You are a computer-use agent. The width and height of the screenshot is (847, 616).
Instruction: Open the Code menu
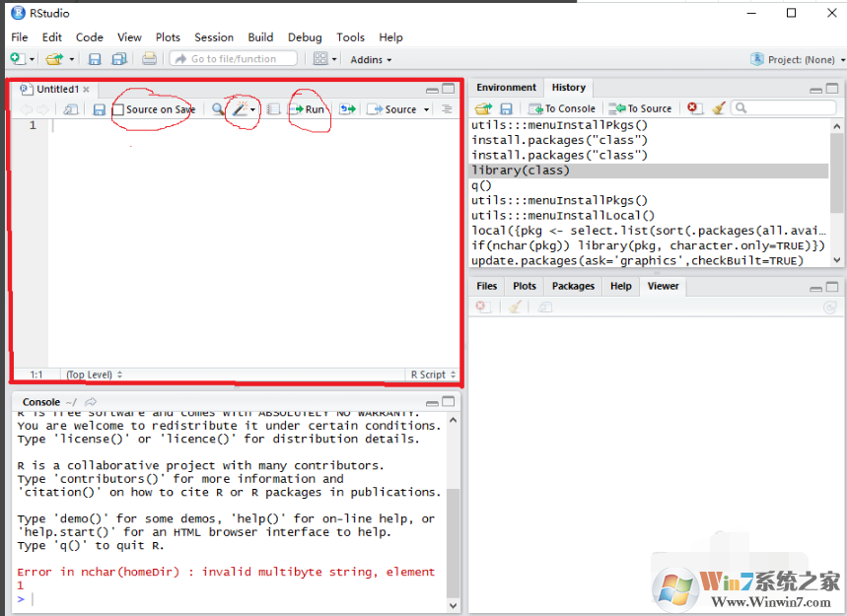89,37
